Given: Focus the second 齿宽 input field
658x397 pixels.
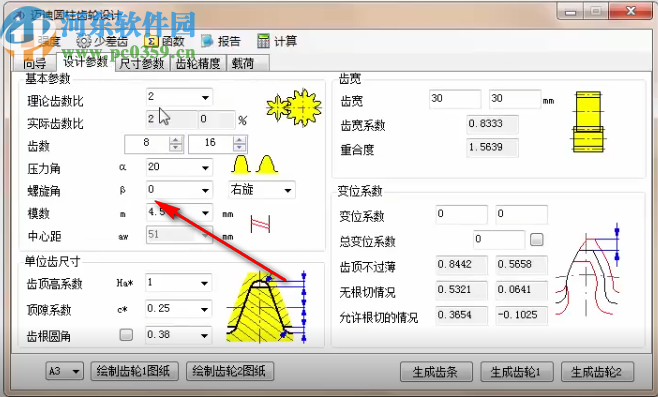Looking at the screenshot, I should pyautogui.click(x=515, y=99).
